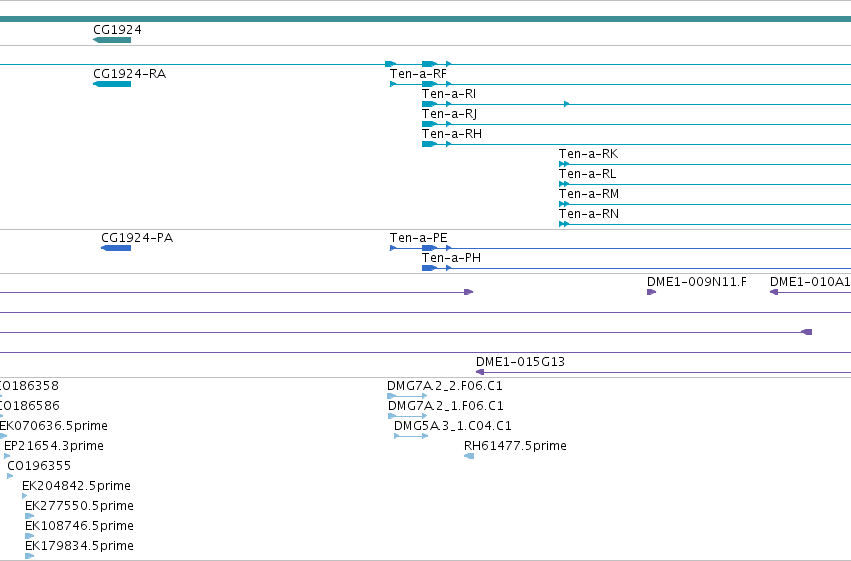Click the DMG7A.2_2.F06.C1 feature glyph
The height and width of the screenshot is (561, 851).
(407, 396)
